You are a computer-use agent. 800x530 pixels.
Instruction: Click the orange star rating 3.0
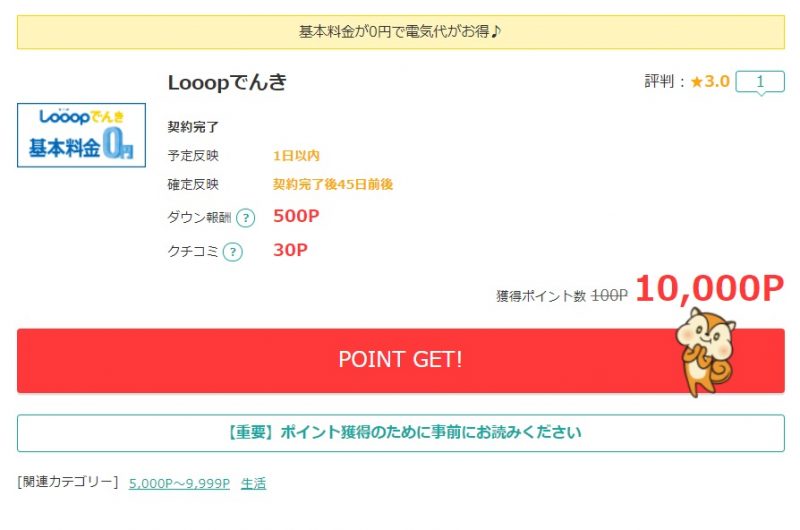710,81
